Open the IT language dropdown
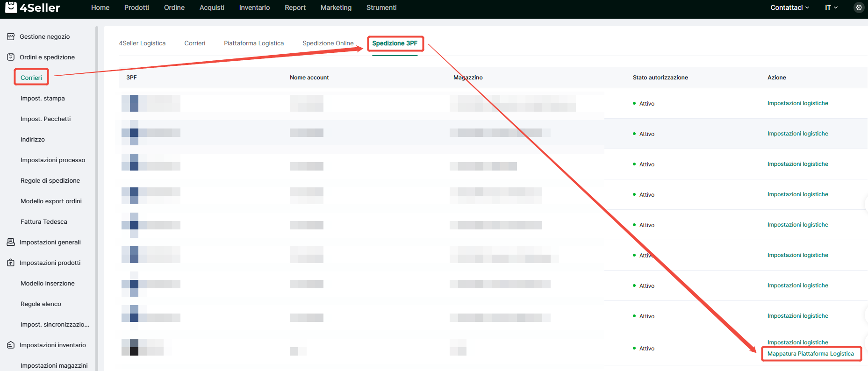This screenshot has width=868, height=371. coord(831,7)
